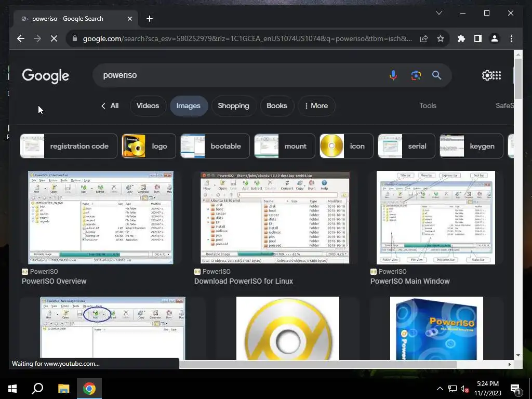Open the search Tools
This screenshot has width=532, height=399.
[x=428, y=106]
